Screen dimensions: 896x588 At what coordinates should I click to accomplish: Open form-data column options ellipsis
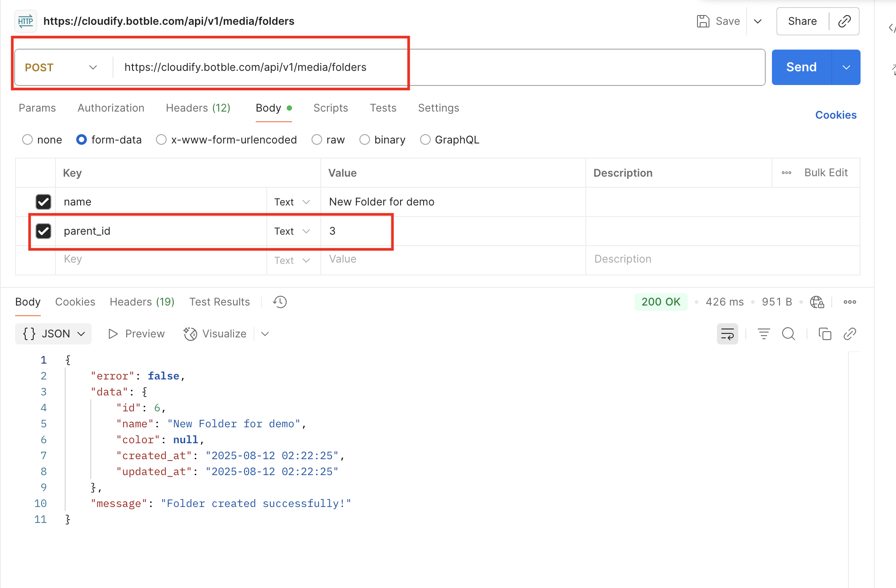[x=787, y=173]
